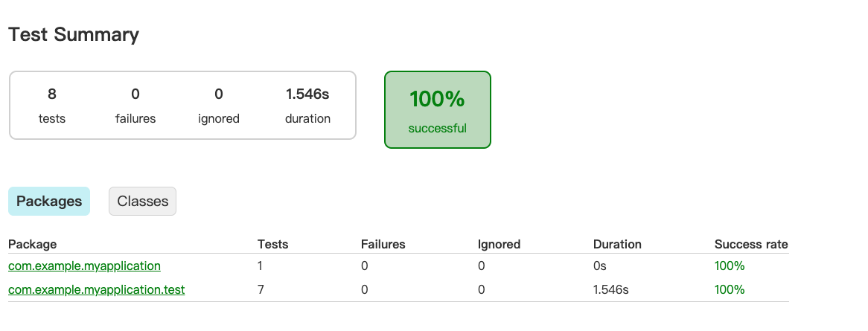Screen dimensions: 868x331
Task: Click the 1.546s duration in the table row
Action: pyautogui.click(x=610, y=289)
